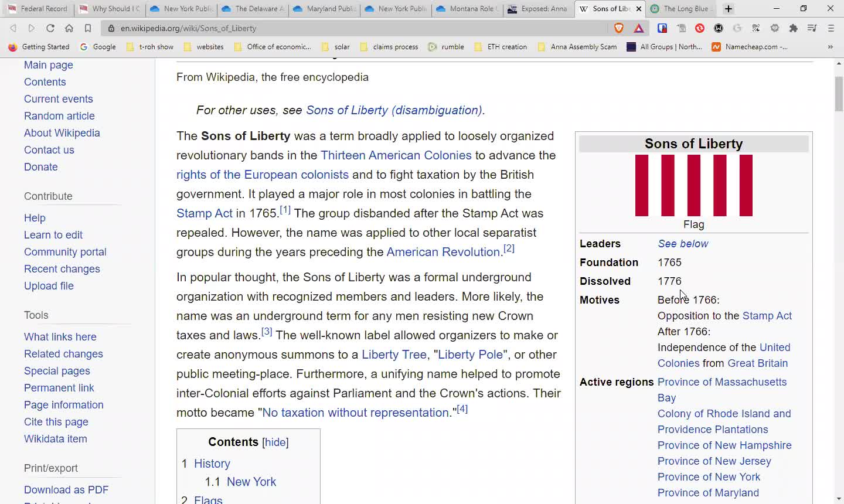
Task: Click the document extension icon beside password manager
Action: 681,28
